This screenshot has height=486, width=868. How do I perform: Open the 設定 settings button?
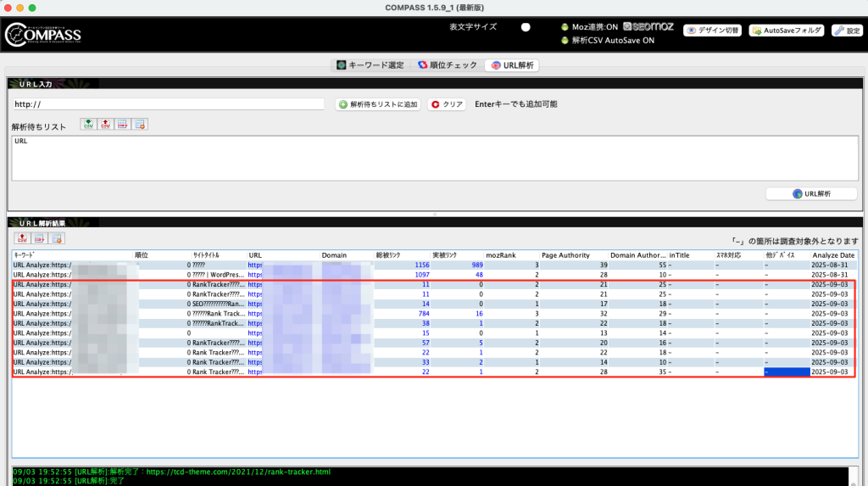[846, 31]
